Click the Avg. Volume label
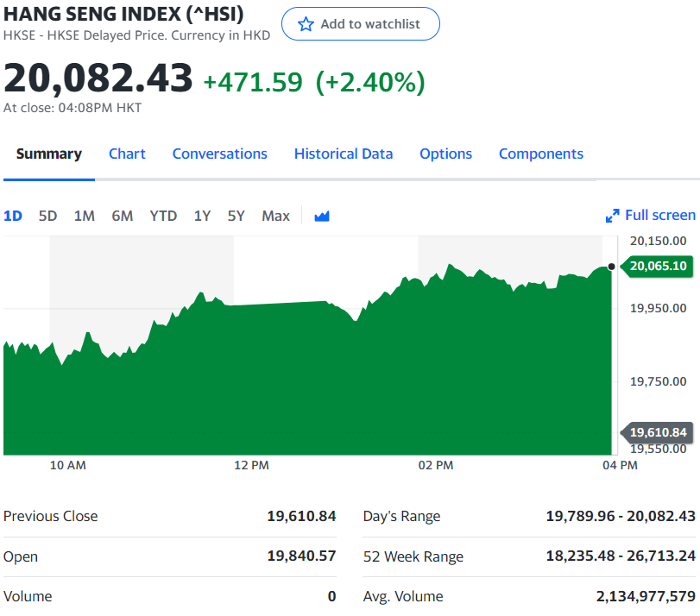The width and height of the screenshot is (700, 616). [x=403, y=596]
